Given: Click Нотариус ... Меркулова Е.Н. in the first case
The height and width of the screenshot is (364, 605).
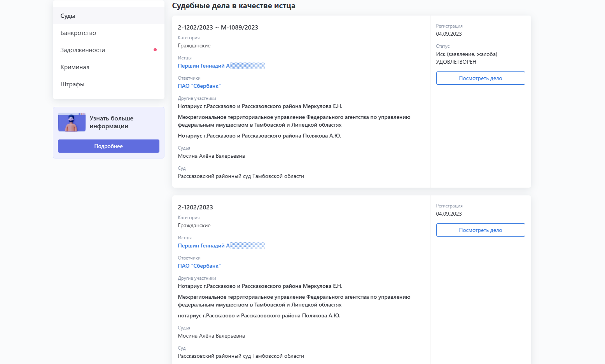Looking at the screenshot, I should pos(260,106).
